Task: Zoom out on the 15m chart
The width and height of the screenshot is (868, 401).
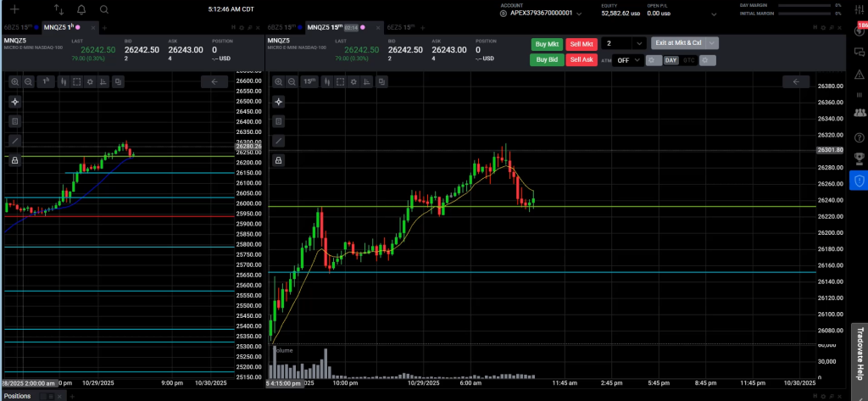Action: pos(292,82)
